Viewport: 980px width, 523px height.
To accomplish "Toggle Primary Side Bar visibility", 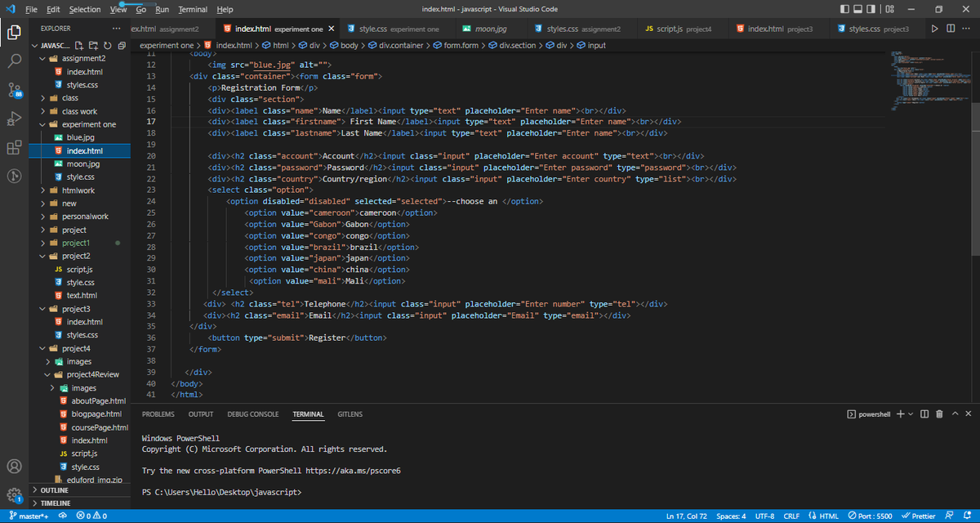I will click(x=845, y=9).
